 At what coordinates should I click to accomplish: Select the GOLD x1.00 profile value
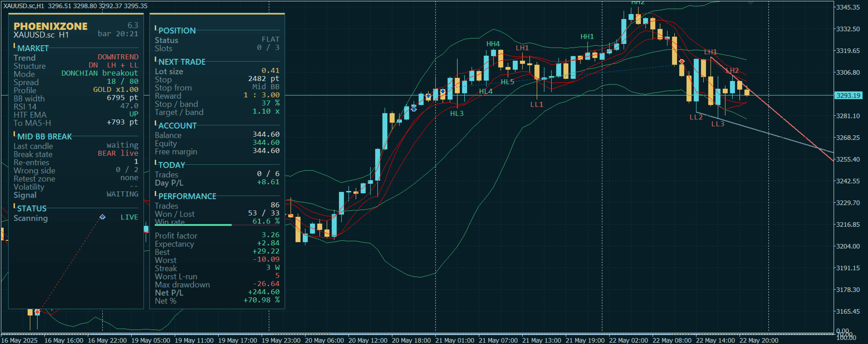click(116, 89)
